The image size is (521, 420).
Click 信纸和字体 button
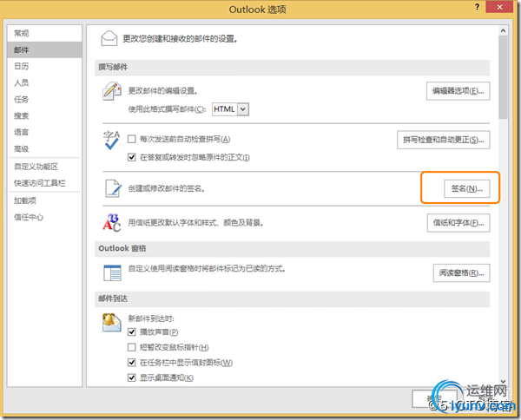tap(458, 223)
